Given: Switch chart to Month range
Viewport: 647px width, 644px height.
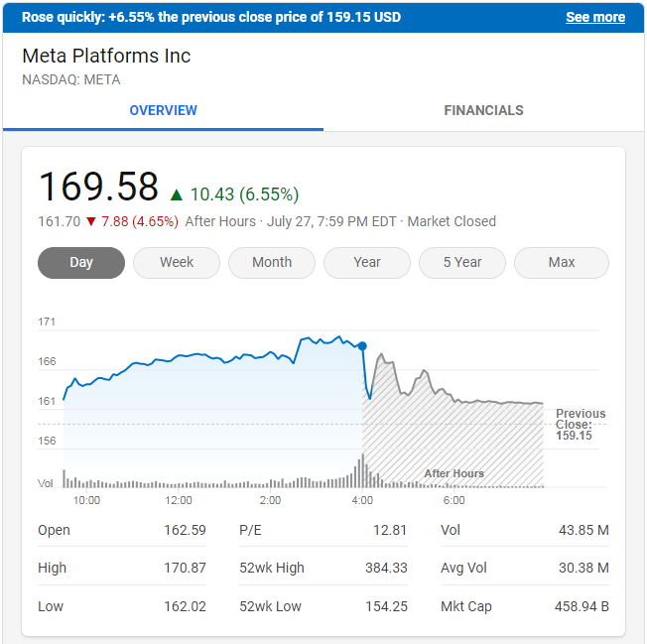Looking at the screenshot, I should 272,263.
